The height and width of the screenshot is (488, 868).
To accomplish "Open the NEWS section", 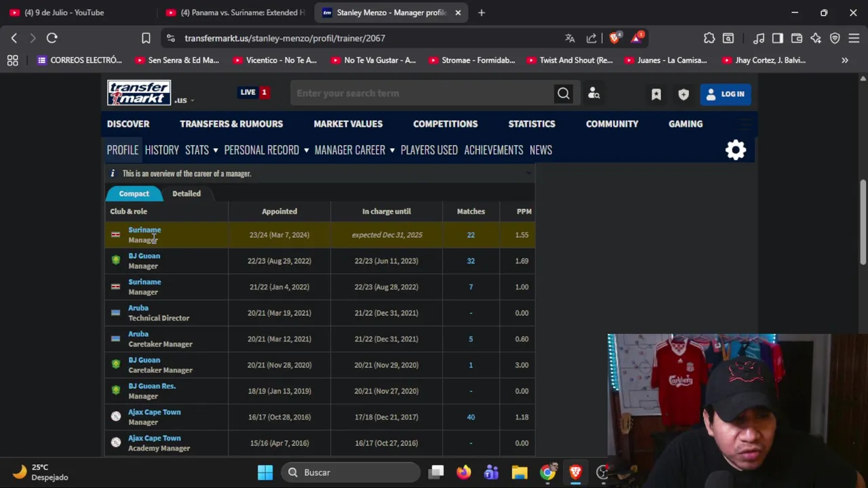I will (540, 150).
